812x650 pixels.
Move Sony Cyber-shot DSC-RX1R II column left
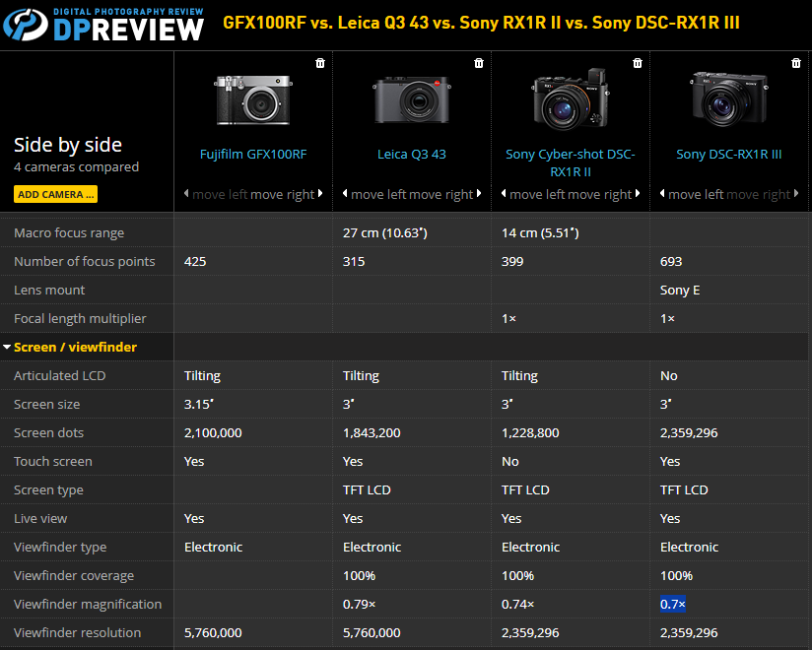pyautogui.click(x=531, y=195)
